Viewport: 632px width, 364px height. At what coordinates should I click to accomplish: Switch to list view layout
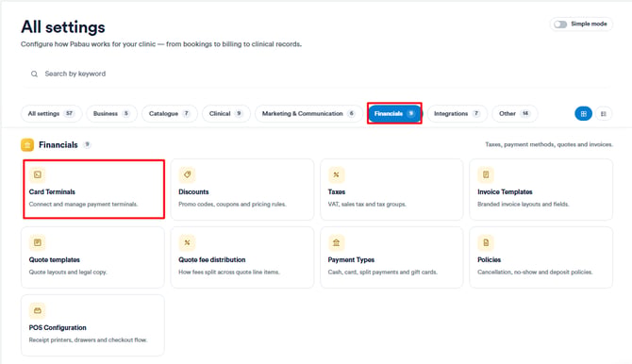[x=604, y=114]
